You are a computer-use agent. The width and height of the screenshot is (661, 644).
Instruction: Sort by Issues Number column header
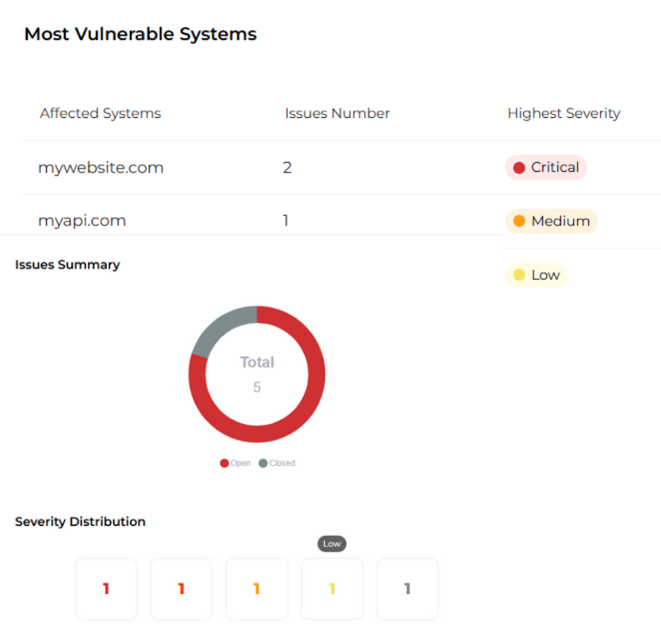pyautogui.click(x=337, y=114)
